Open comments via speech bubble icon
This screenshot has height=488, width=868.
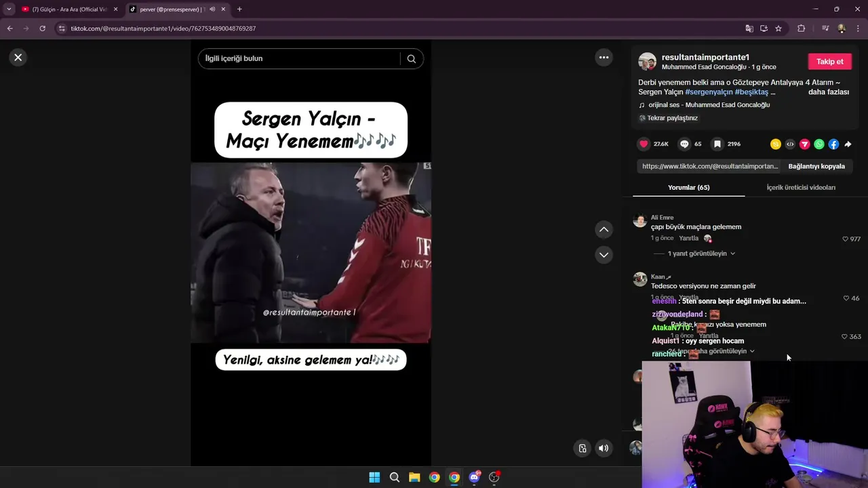pos(684,144)
